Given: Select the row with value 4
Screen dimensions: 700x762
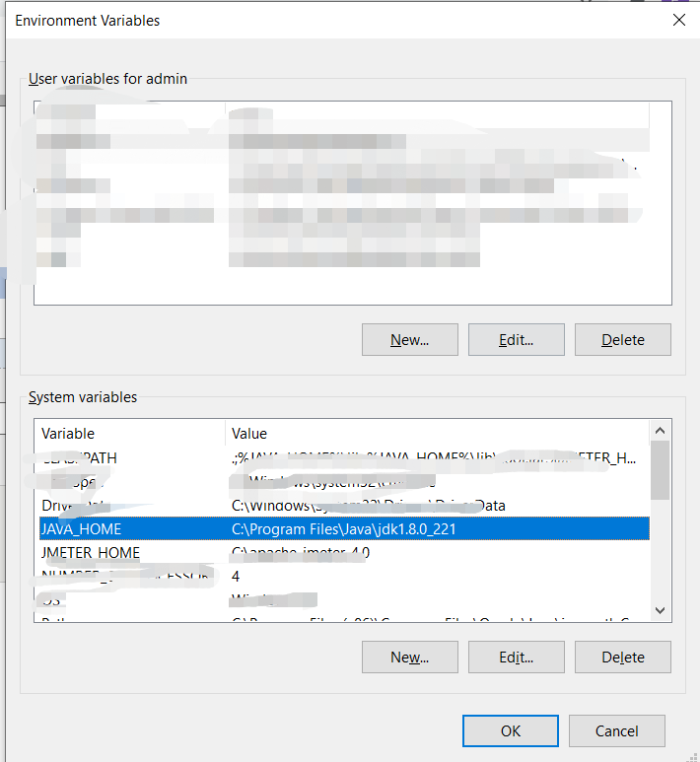Looking at the screenshot, I should pyautogui.click(x=344, y=577).
